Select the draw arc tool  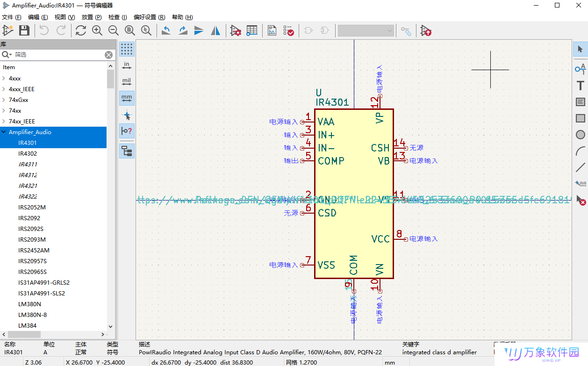tap(581, 151)
